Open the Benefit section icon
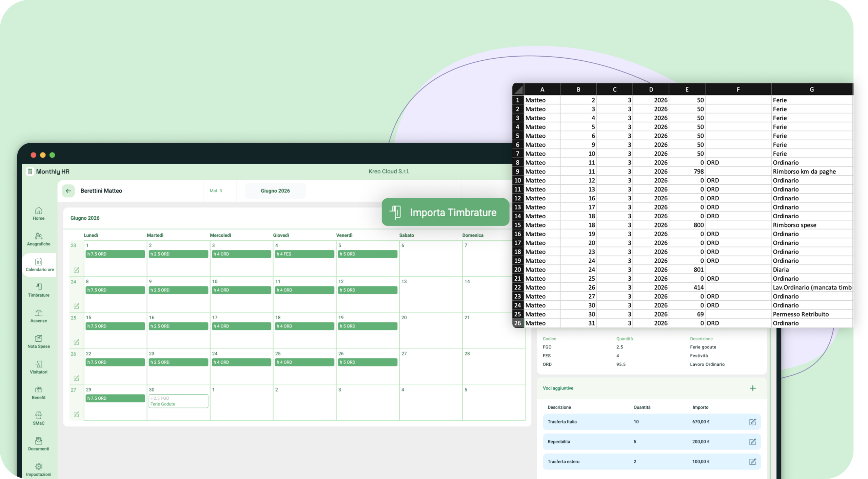The width and height of the screenshot is (868, 479). 39,393
